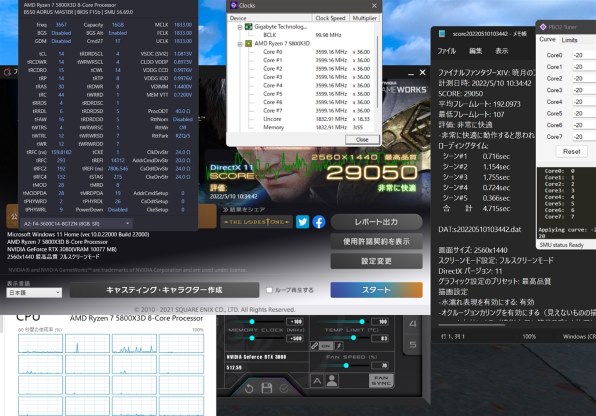Image resolution: width=596 pixels, height=416 pixels.
Task: Open the benchmark display language dropdown
Action: click(x=34, y=292)
